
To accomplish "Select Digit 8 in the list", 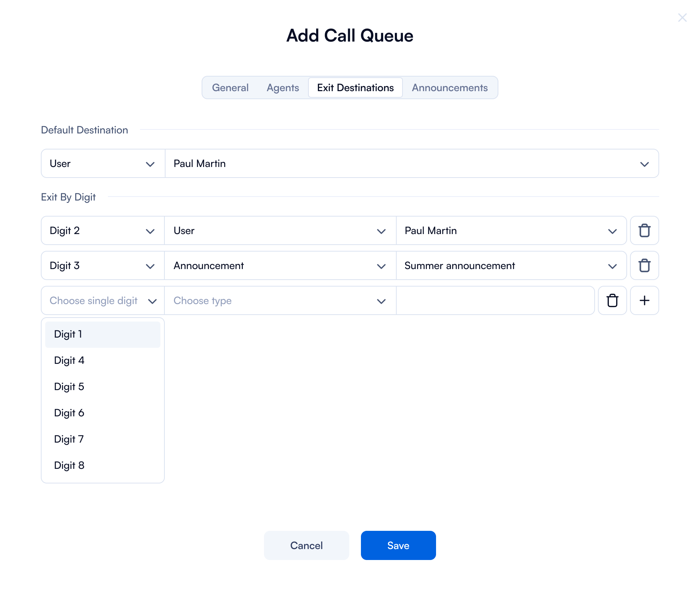I will (103, 466).
